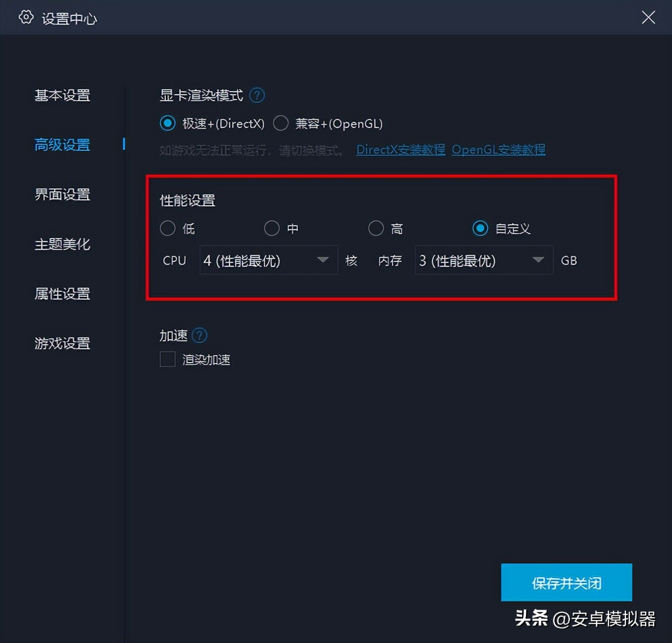
Task: Keep 自定义 performance selected
Action: pyautogui.click(x=480, y=228)
